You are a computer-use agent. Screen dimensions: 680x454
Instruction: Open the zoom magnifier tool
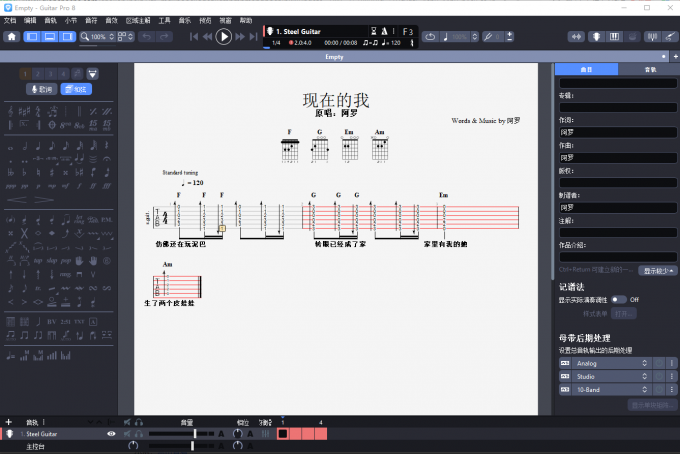point(85,37)
